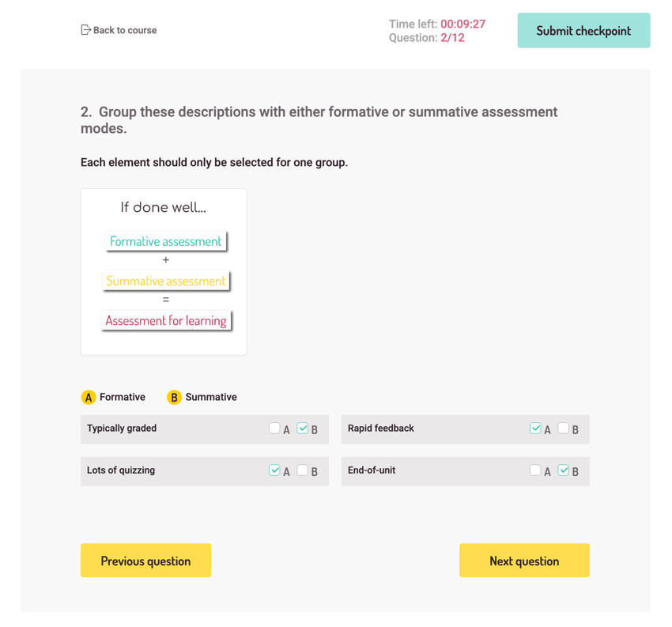Go to the Next question
The height and width of the screenshot is (627, 672).
pyautogui.click(x=524, y=561)
